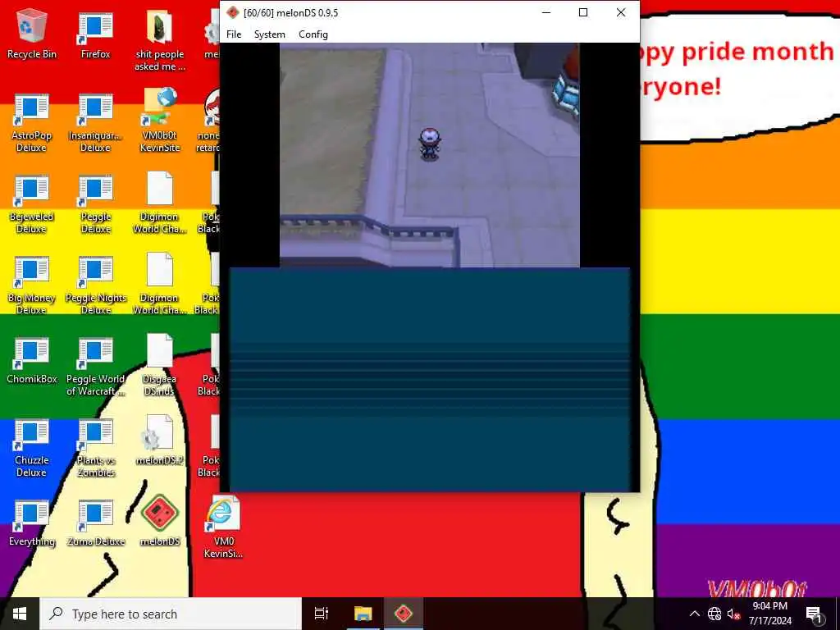
Task: Open the Config menu in melonDS
Action: 313,34
